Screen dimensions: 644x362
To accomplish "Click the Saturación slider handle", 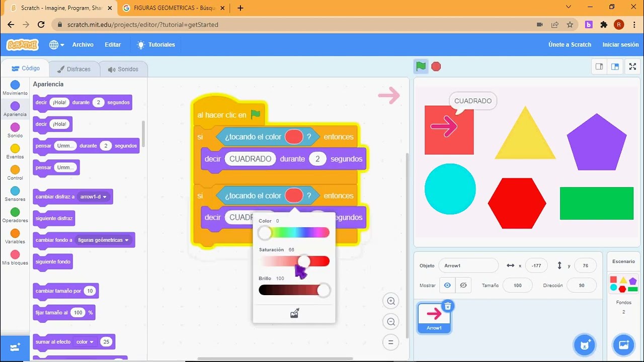I will click(x=304, y=261).
